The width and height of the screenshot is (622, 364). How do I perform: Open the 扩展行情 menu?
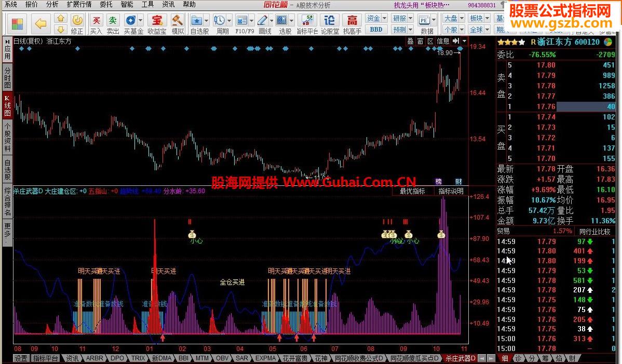coord(79,4)
